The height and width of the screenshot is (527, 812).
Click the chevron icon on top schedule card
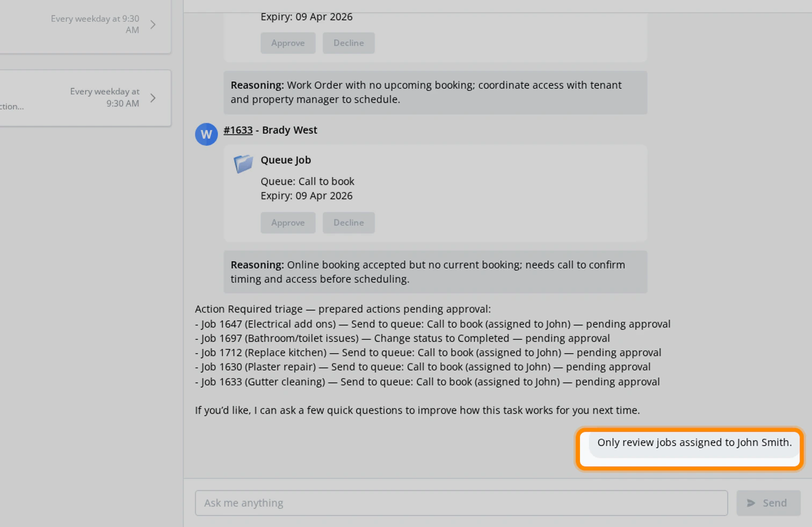point(153,24)
